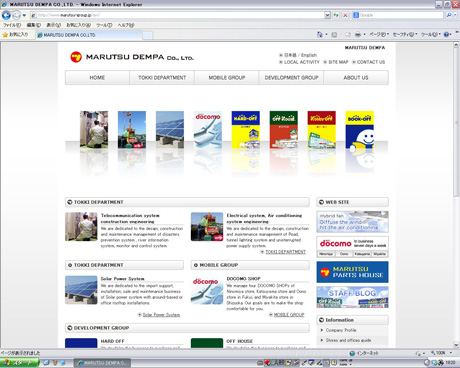Click the Home icon in command bar
Viewport: 460px width, 368px height.
pyautogui.click(x=320, y=34)
